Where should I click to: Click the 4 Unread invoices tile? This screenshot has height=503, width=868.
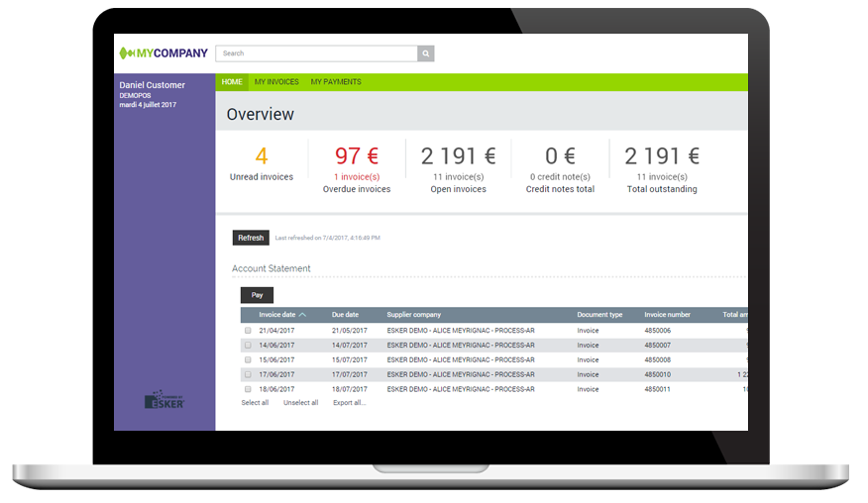point(262,163)
